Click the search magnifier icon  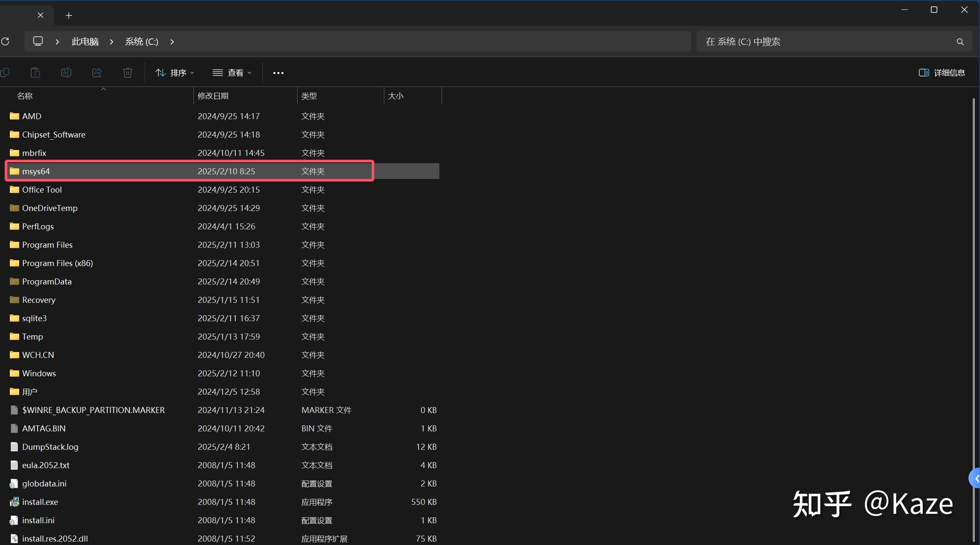960,42
